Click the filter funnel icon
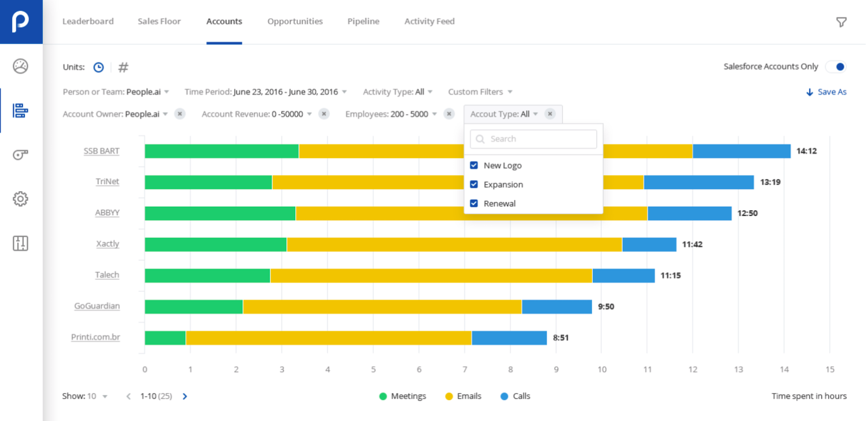 [841, 22]
